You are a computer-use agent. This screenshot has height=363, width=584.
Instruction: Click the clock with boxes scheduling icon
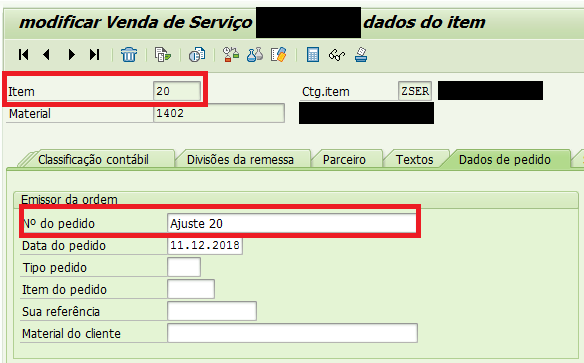tap(231, 55)
